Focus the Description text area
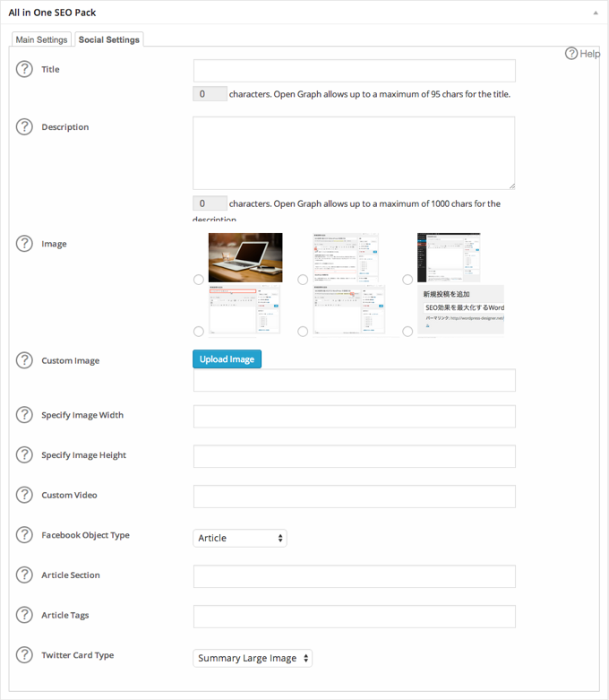 (354, 153)
